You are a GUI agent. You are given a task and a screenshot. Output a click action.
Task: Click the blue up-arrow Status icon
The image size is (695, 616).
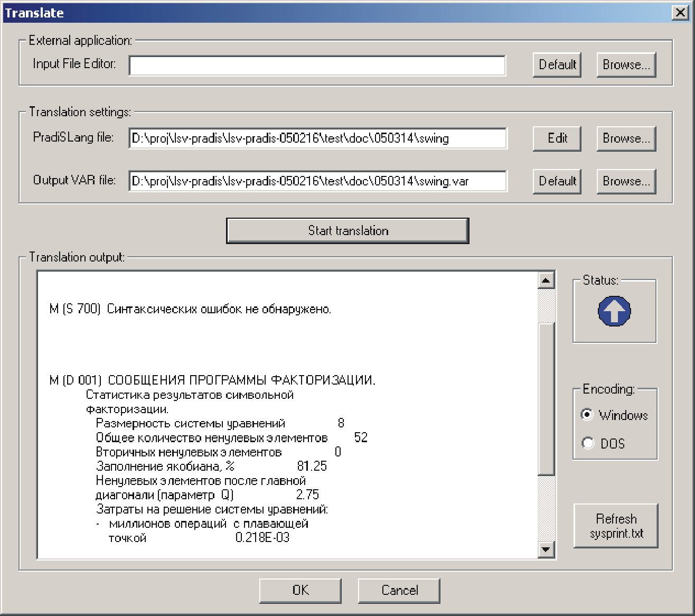(x=614, y=311)
